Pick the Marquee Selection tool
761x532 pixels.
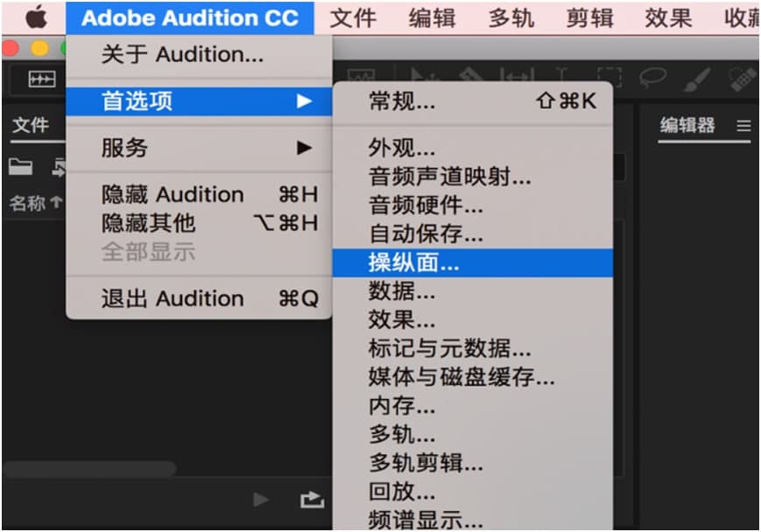pyautogui.click(x=610, y=74)
